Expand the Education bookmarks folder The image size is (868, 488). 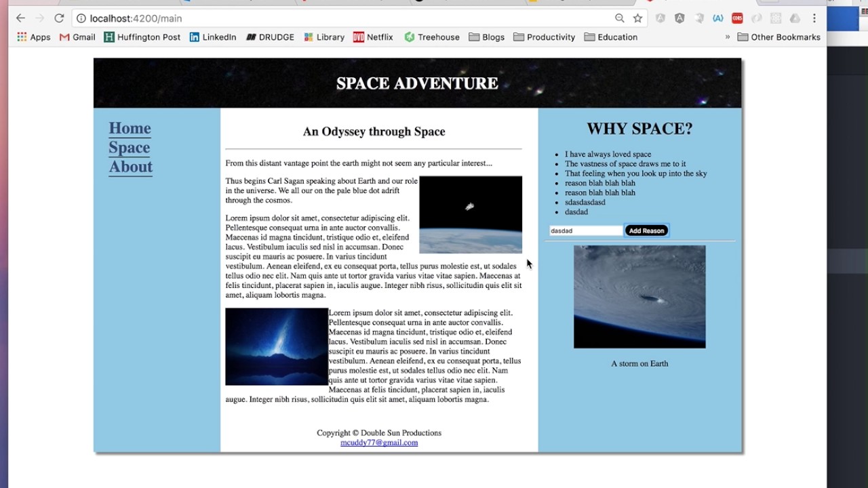(x=611, y=37)
